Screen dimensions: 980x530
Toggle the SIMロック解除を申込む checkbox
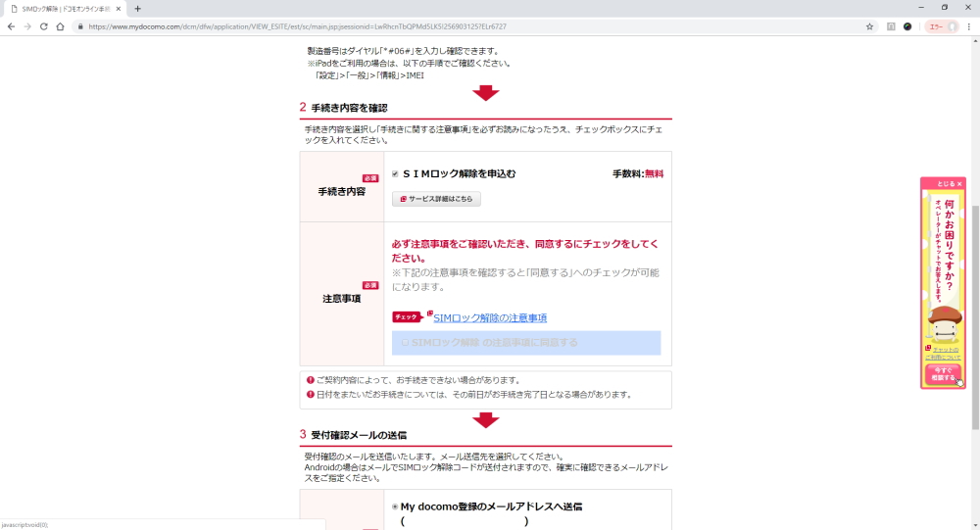point(395,173)
